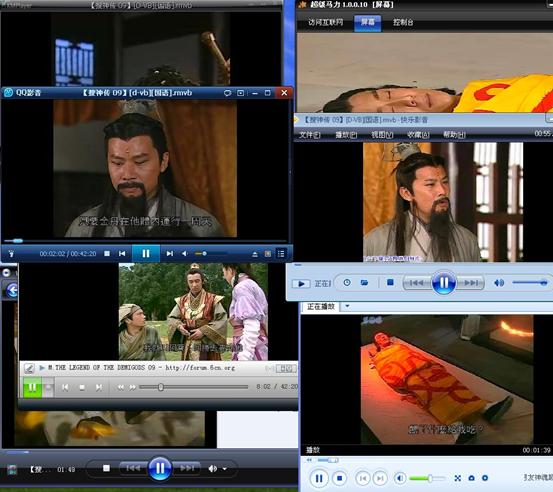Open the 控制台 tab
This screenshot has width=553, height=492.
pos(403,22)
